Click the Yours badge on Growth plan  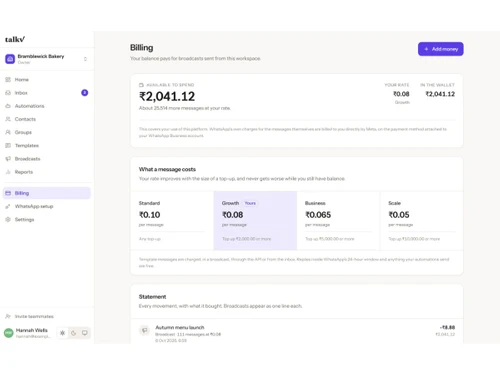coord(250,203)
